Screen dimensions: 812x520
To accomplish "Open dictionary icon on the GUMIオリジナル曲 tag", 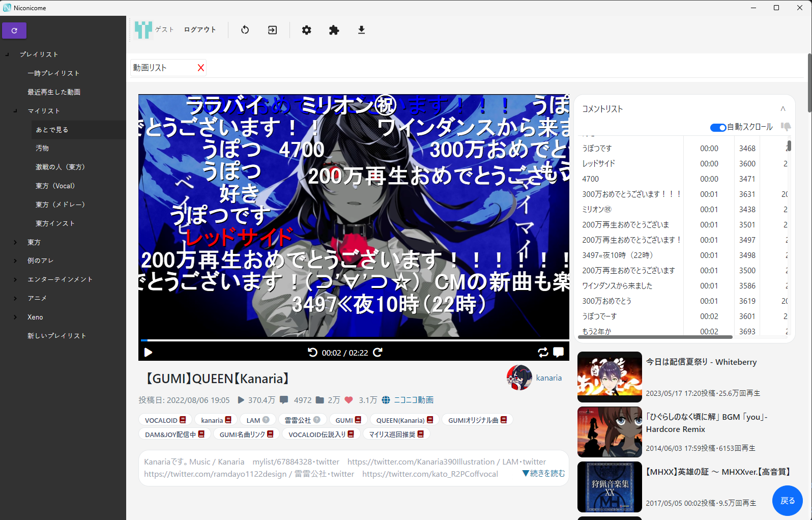I will pos(504,420).
